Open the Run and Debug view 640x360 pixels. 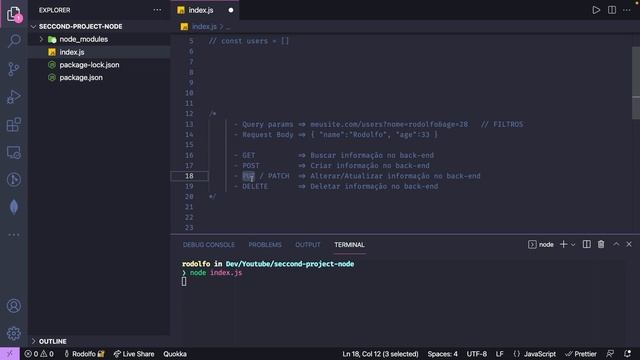click(x=13, y=97)
